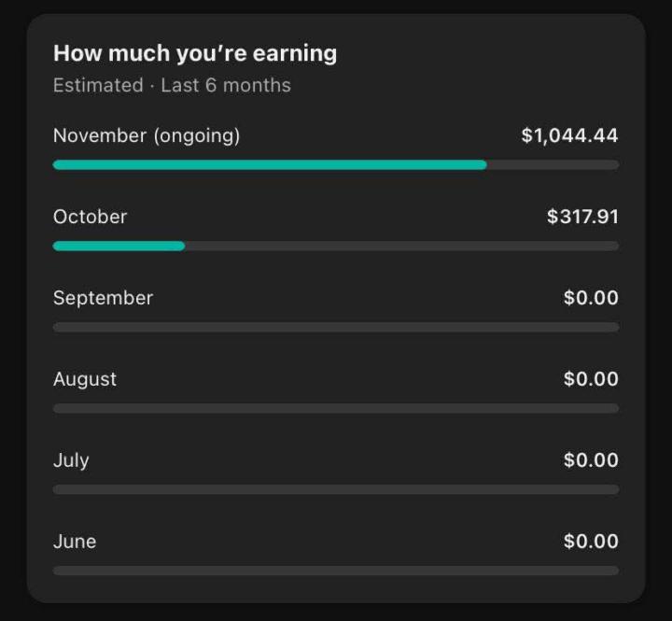This screenshot has width=672, height=621.
Task: Click the July $0.00 amount
Action: pyautogui.click(x=591, y=460)
